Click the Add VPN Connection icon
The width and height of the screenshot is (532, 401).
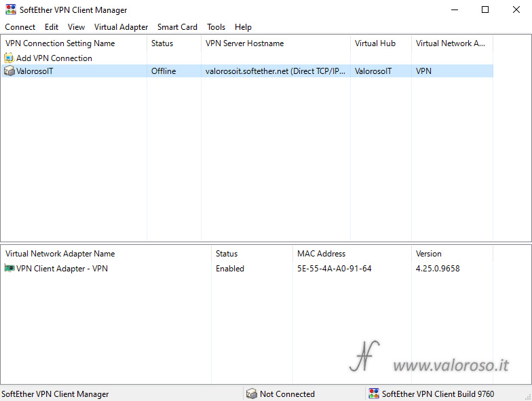pyautogui.click(x=9, y=58)
